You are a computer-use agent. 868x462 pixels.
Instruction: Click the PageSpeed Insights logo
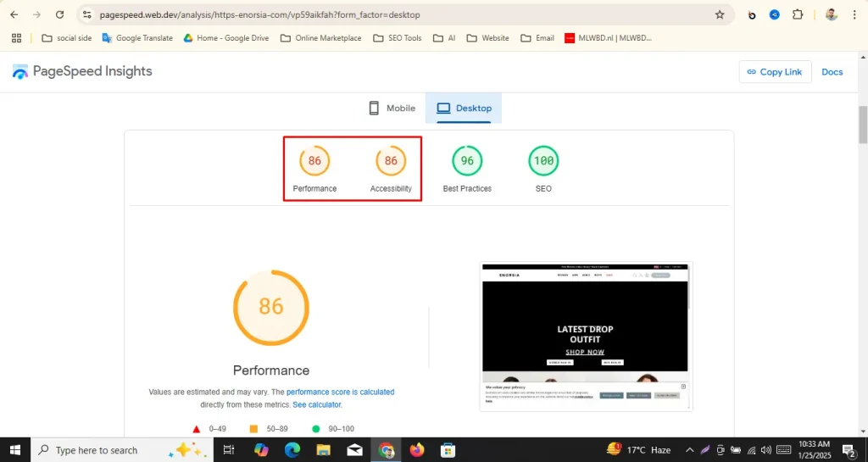point(82,71)
